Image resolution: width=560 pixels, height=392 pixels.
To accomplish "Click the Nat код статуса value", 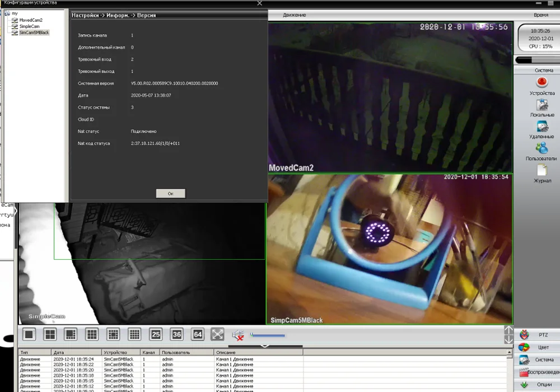I will [x=155, y=143].
